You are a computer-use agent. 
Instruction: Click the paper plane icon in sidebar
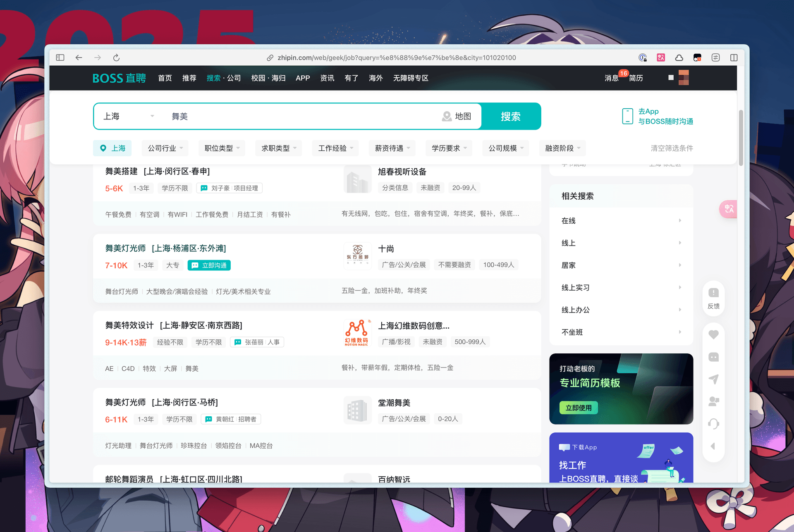[713, 379]
